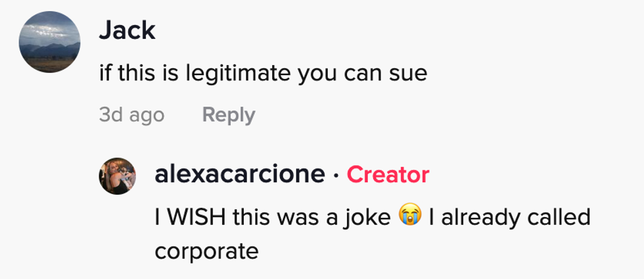The width and height of the screenshot is (644, 279).
Task: Visit the alexacarcione username link
Action: pos(240,174)
